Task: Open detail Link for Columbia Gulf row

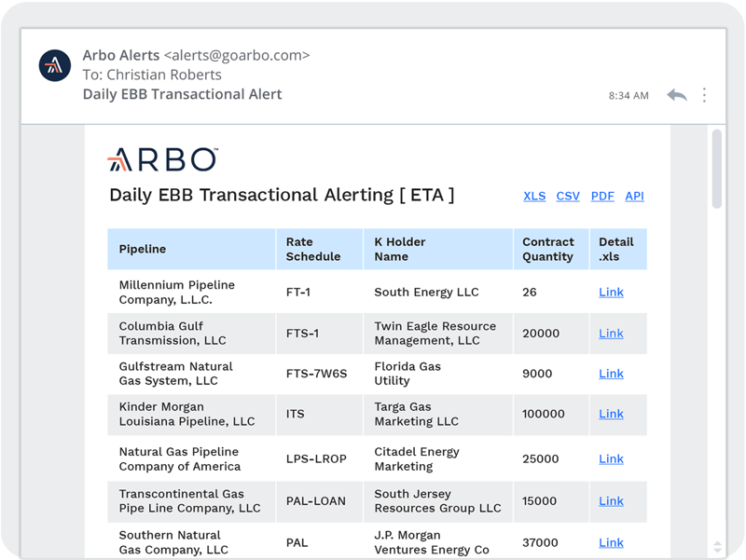Action: 611,334
